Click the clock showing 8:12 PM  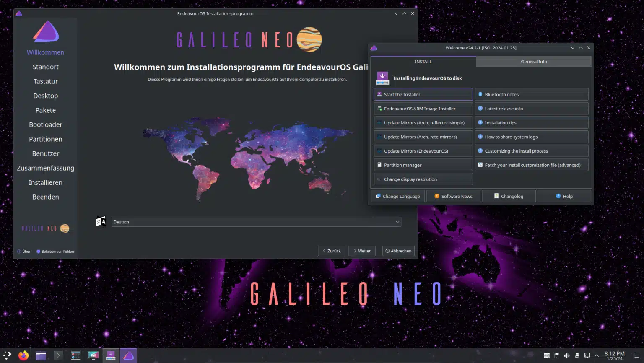tap(614, 355)
